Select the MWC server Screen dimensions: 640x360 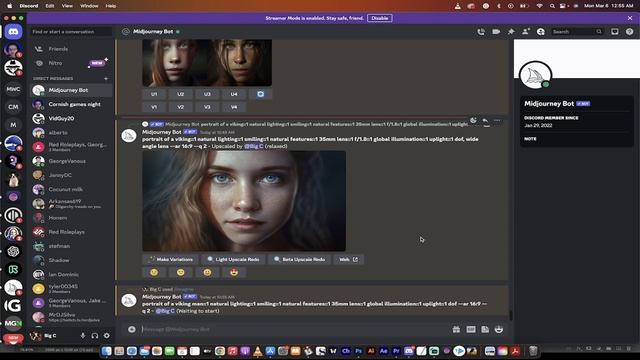[x=13, y=89]
